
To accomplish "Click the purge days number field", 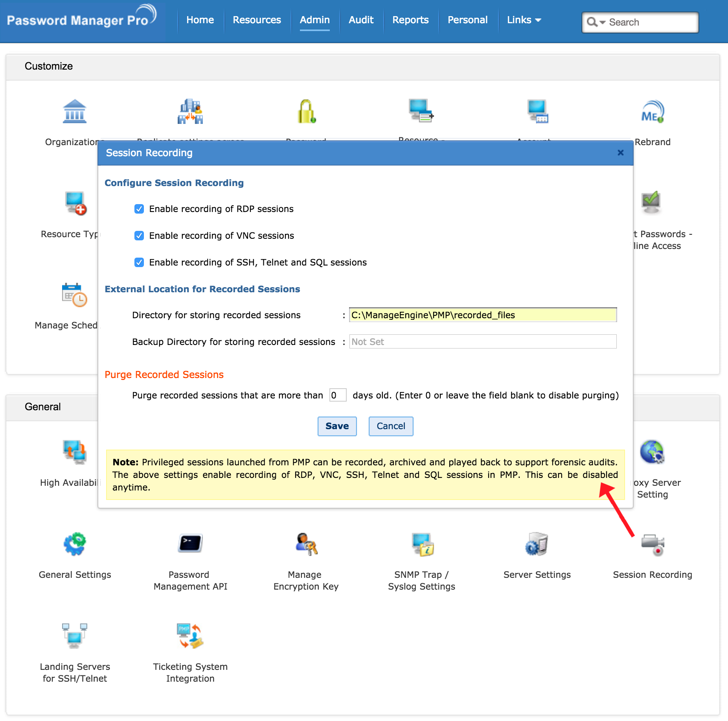I will point(338,395).
